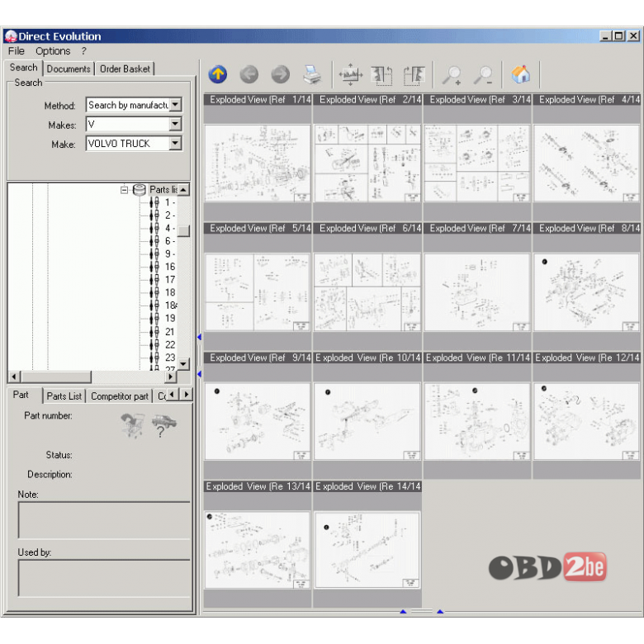Switch to the Order Basket tab
Viewport: 644px width, 644px height.
125,69
